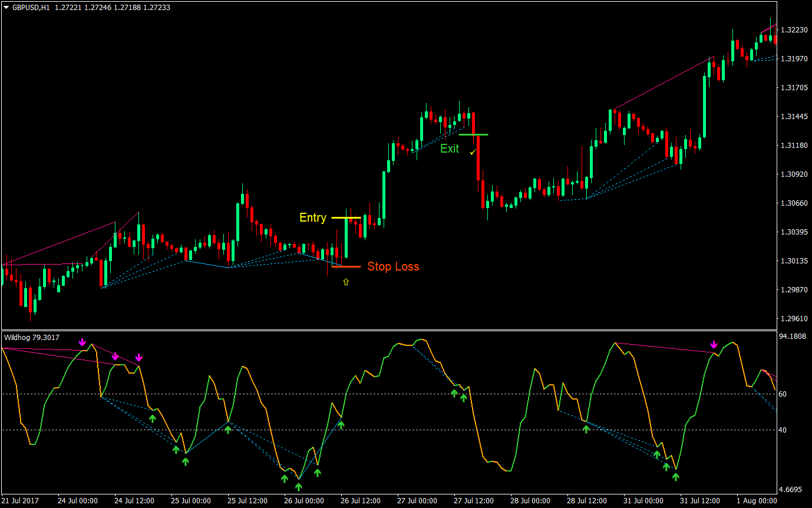Toggle the yellow Entry level line

[x=347, y=217]
